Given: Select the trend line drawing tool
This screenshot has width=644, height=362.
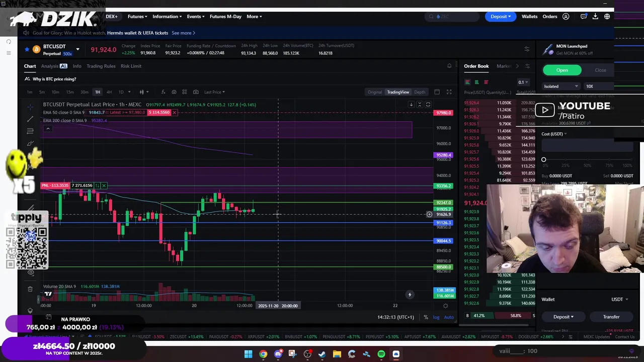Looking at the screenshot, I should pos(30,119).
